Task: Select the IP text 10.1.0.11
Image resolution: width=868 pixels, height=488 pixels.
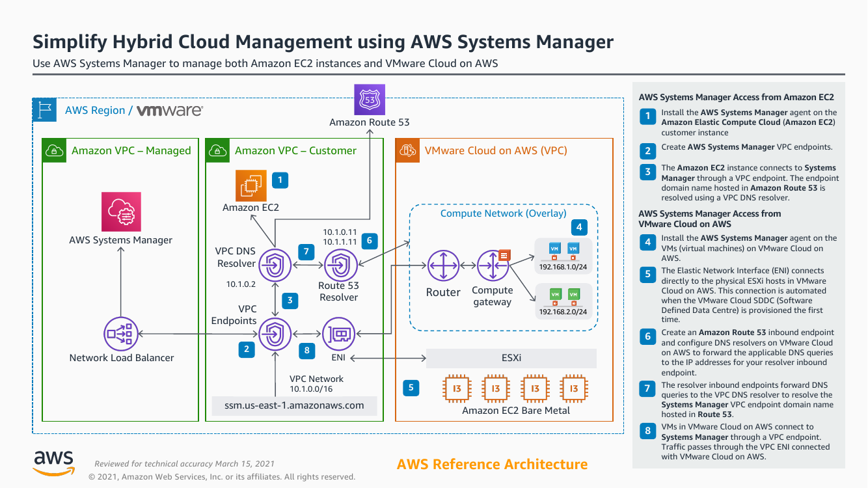Action: (340, 232)
